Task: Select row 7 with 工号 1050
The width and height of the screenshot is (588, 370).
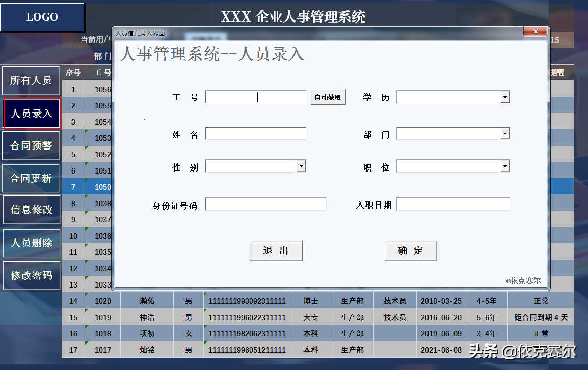Action: tap(87, 187)
